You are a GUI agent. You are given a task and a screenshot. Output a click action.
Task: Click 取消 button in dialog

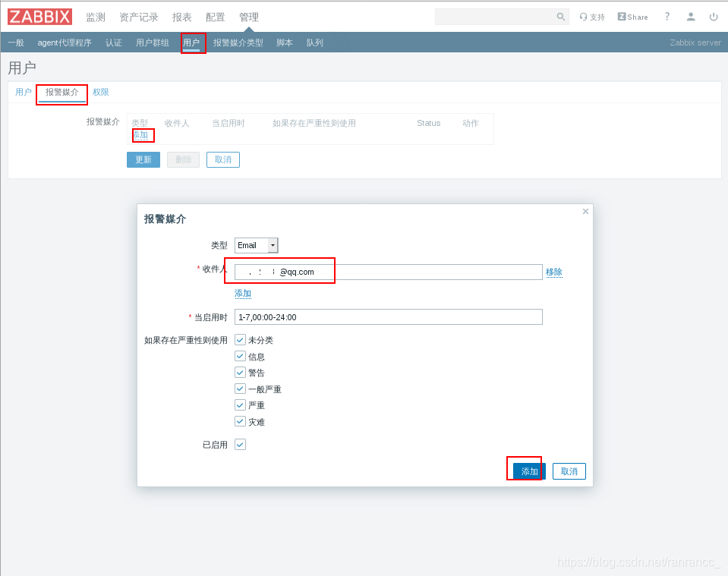pos(569,471)
